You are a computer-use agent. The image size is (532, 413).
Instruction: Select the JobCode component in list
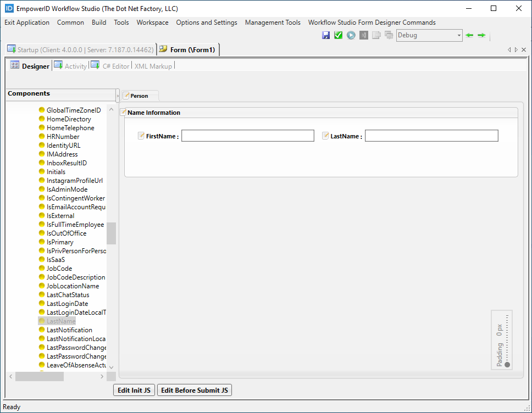pos(59,269)
